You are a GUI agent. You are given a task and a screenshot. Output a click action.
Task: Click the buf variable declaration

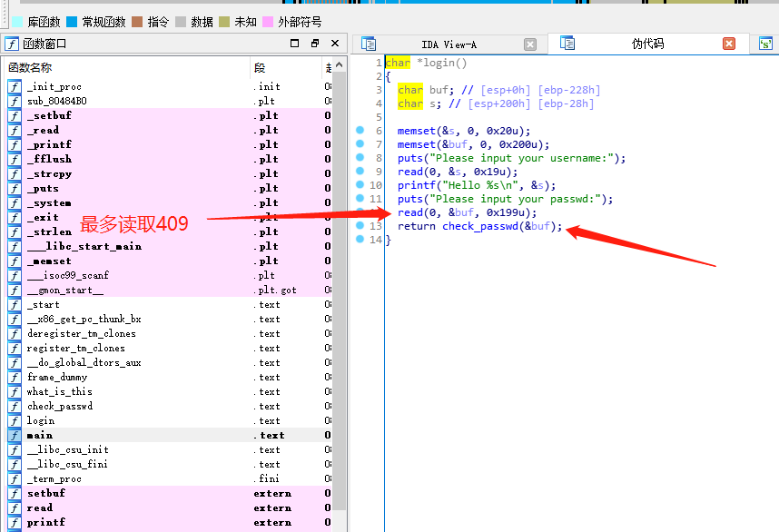coord(439,90)
